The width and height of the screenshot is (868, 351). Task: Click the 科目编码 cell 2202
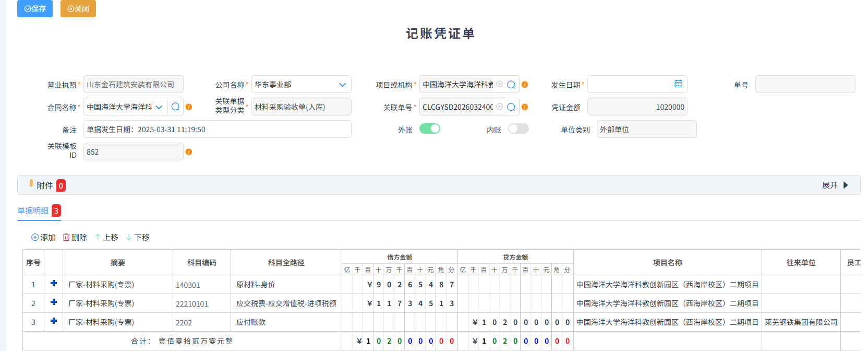(202, 322)
